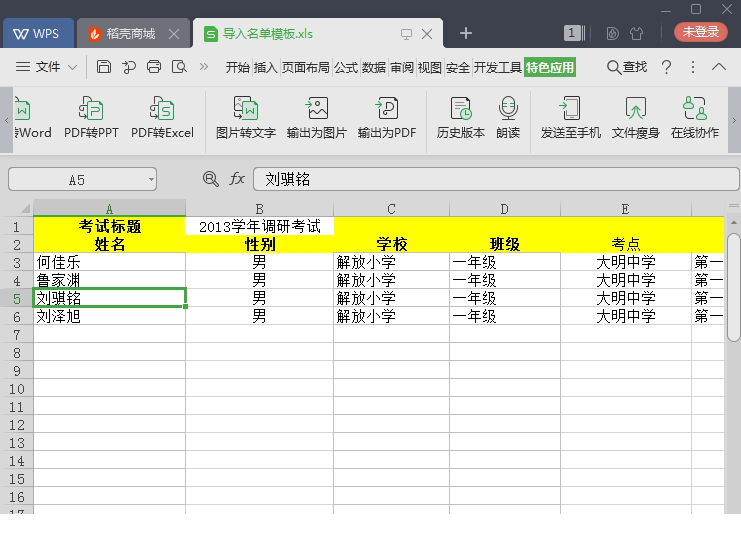Click the fx insert function icon
The height and width of the screenshot is (534, 741).
[237, 179]
